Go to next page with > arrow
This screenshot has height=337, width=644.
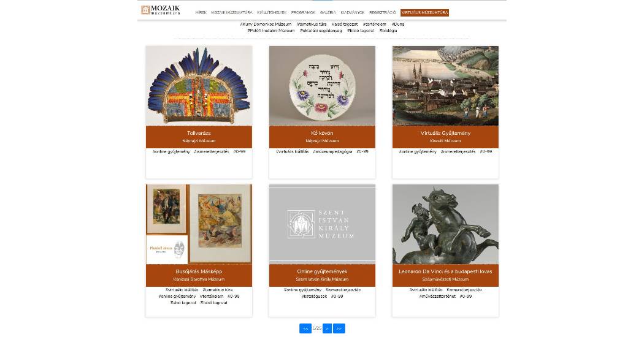pos(327,328)
